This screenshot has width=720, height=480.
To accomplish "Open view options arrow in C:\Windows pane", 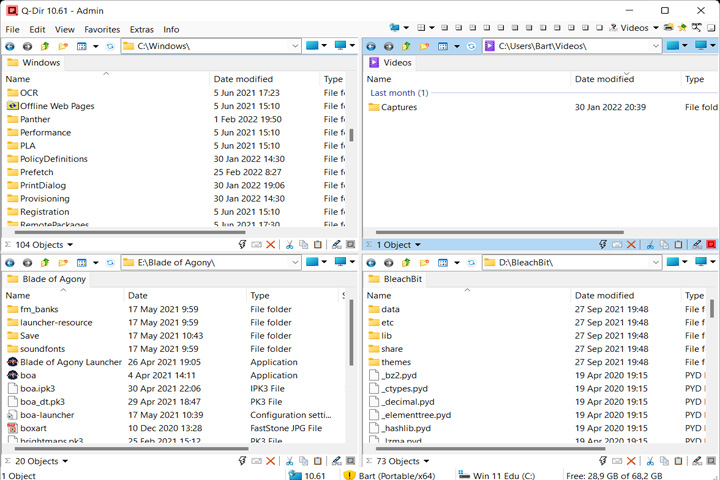I will click(x=96, y=46).
